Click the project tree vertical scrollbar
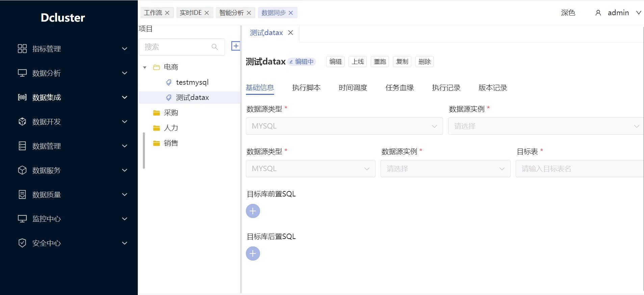 [144, 151]
